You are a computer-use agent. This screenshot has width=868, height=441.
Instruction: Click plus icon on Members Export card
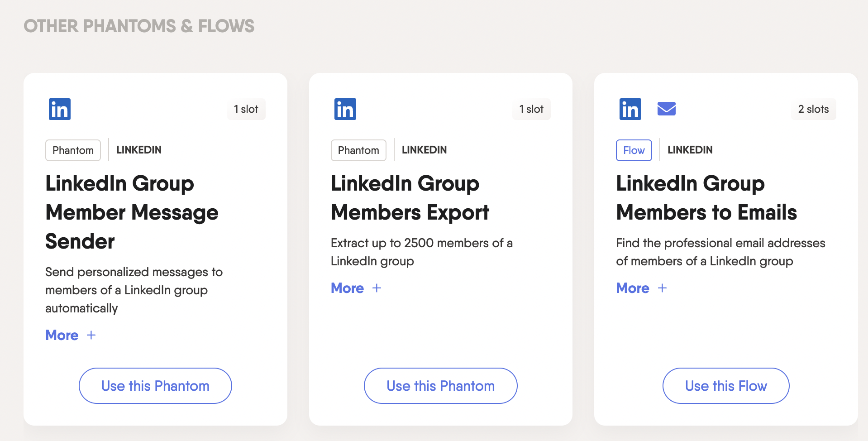377,288
